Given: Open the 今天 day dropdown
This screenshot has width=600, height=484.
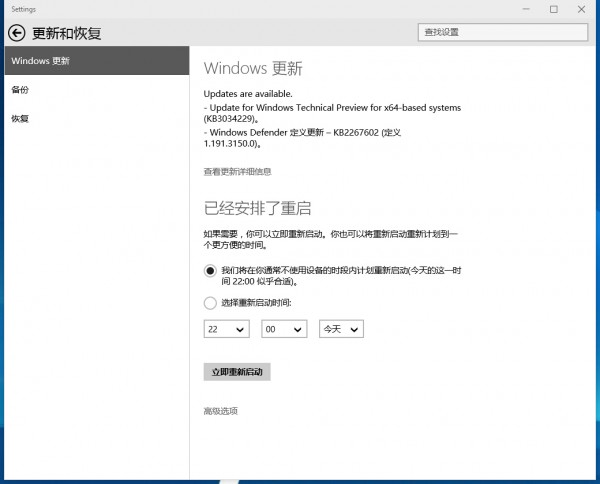Looking at the screenshot, I should [341, 329].
